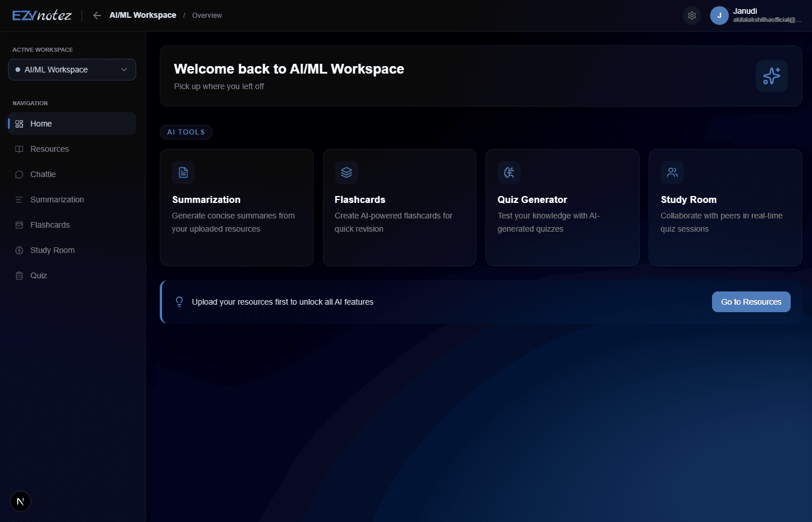Click the back arrow icon

(97, 16)
